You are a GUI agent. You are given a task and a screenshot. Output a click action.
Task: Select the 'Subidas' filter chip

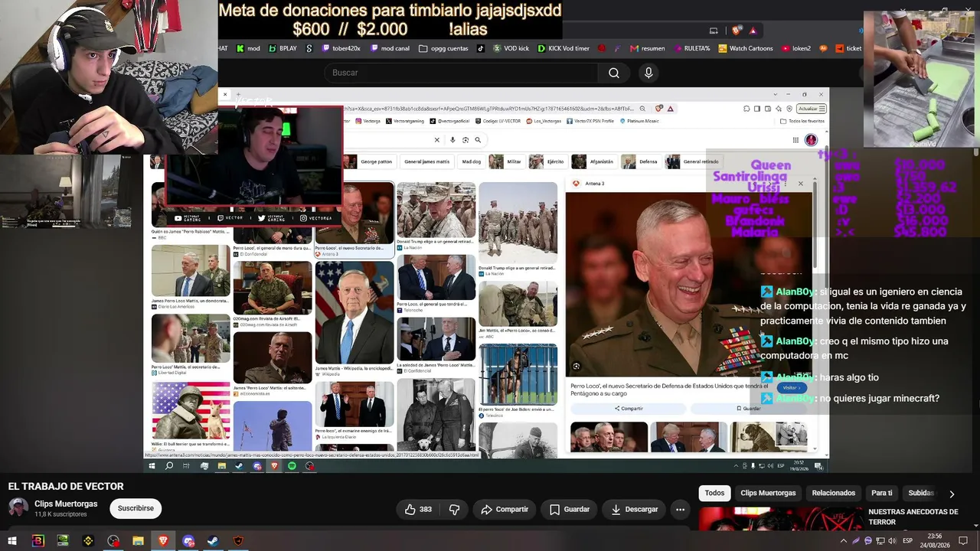click(x=921, y=494)
